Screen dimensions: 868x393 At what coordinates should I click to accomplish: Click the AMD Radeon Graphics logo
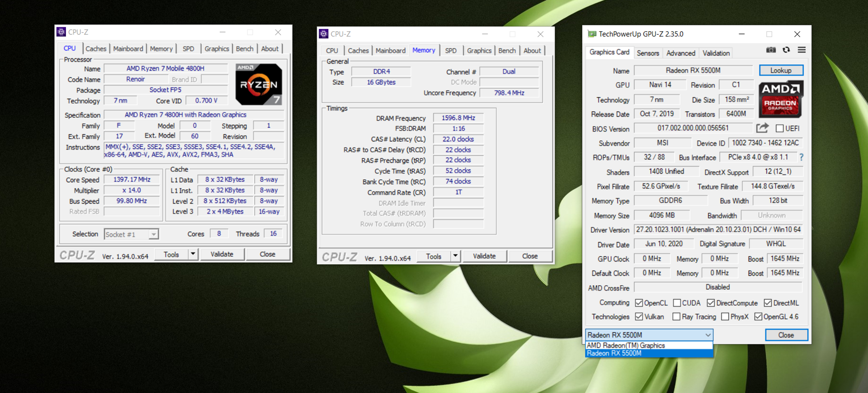coord(781,99)
